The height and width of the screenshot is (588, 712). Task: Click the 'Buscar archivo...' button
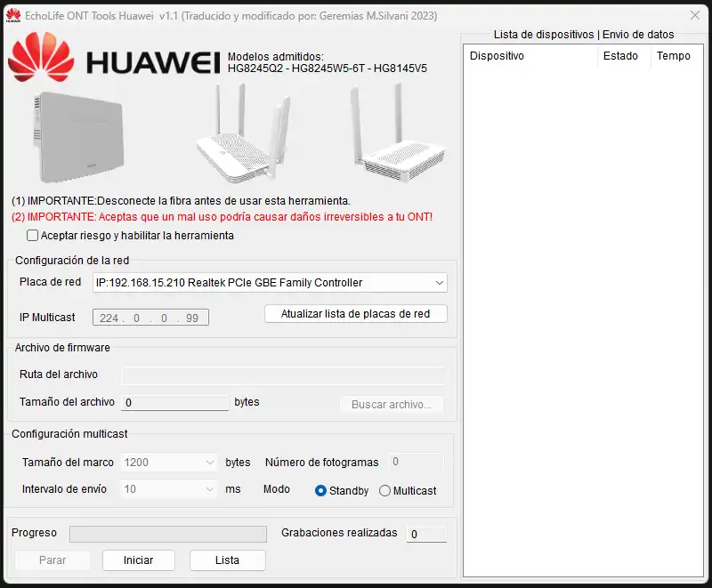392,404
